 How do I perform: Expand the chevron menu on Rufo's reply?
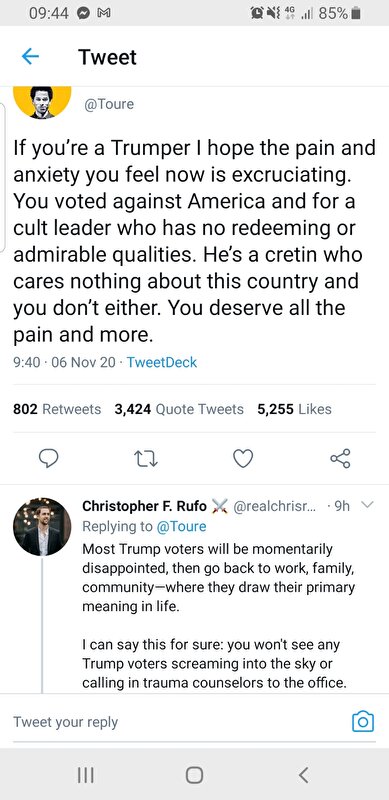click(368, 505)
